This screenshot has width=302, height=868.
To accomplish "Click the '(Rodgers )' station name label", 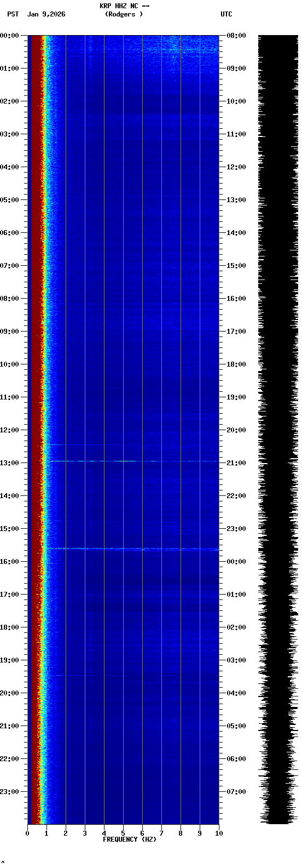I will (124, 14).
